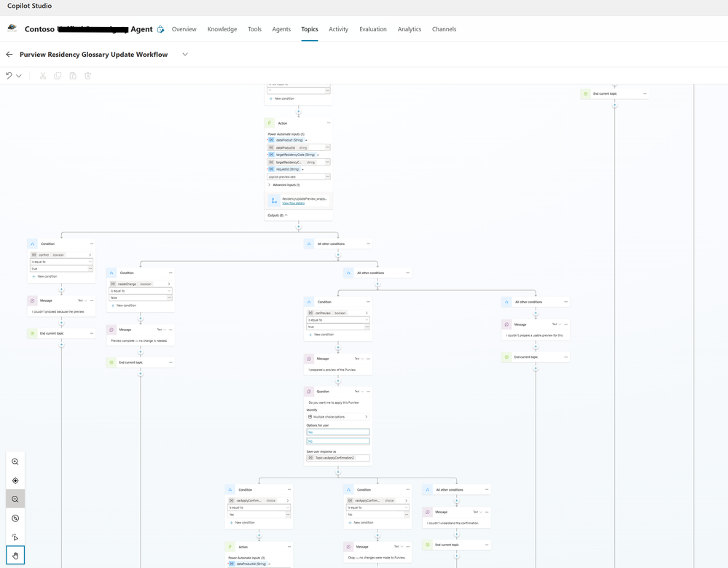Click the Topic.varApplyConfirmation2 variable field
Image resolution: width=728 pixels, height=568 pixels.
[x=338, y=458]
